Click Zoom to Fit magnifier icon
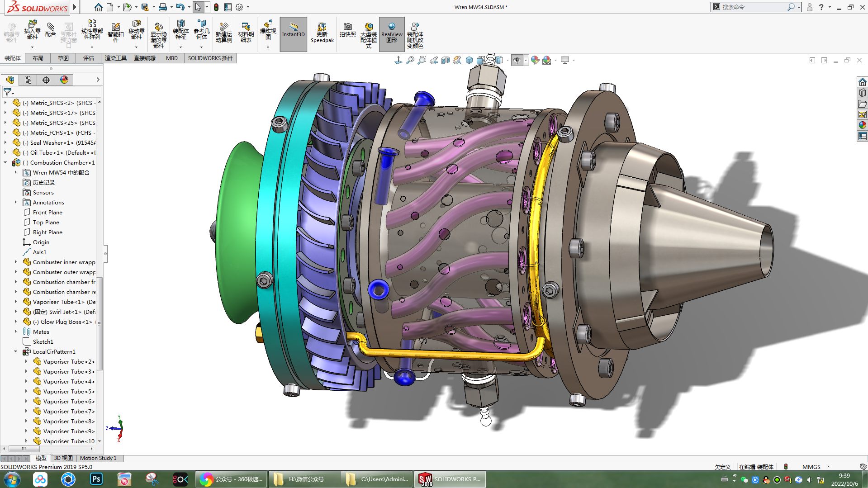868x488 pixels. coord(410,60)
